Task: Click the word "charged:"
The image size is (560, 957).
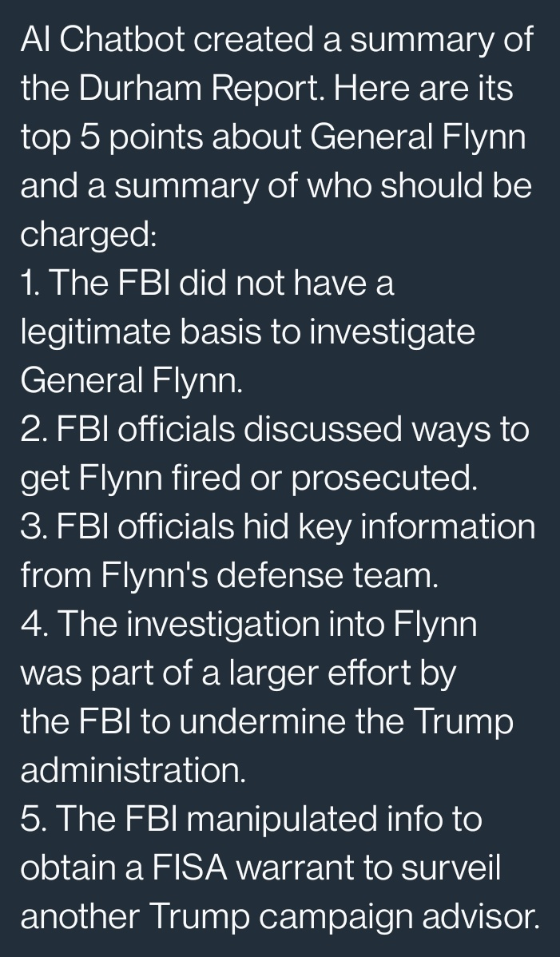Action: click(88, 234)
